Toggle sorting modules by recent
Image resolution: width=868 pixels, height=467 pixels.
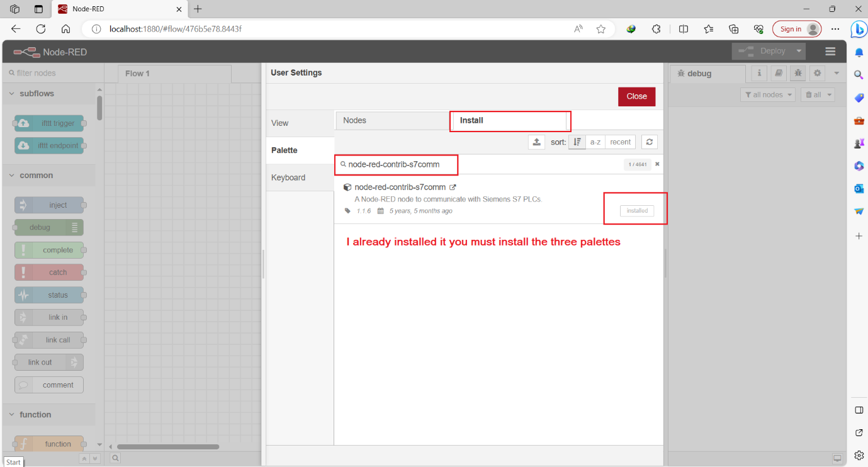point(620,142)
